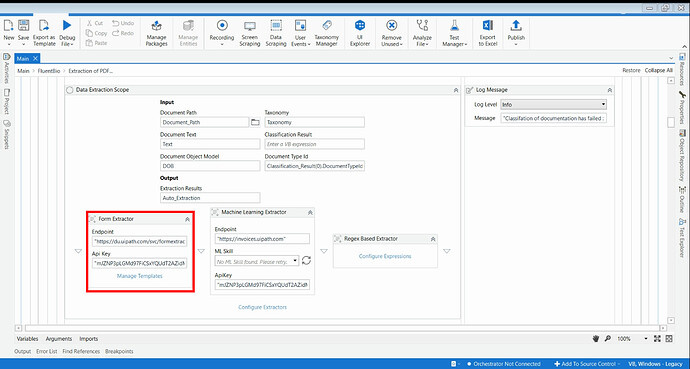Open the Activities side panel

(7, 68)
